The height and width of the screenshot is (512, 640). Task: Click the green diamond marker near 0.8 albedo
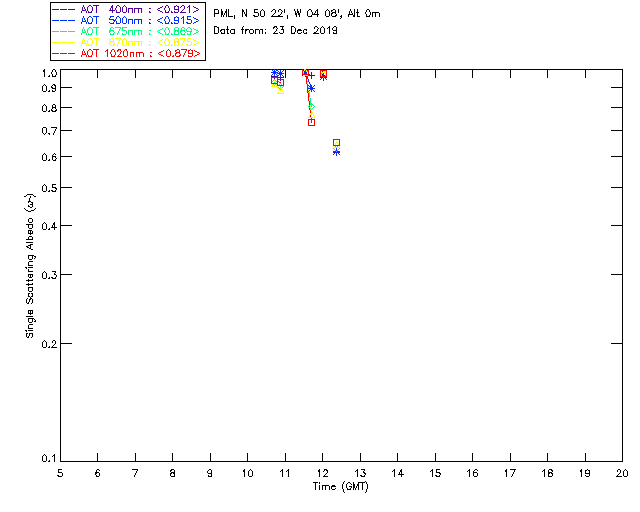point(311,107)
